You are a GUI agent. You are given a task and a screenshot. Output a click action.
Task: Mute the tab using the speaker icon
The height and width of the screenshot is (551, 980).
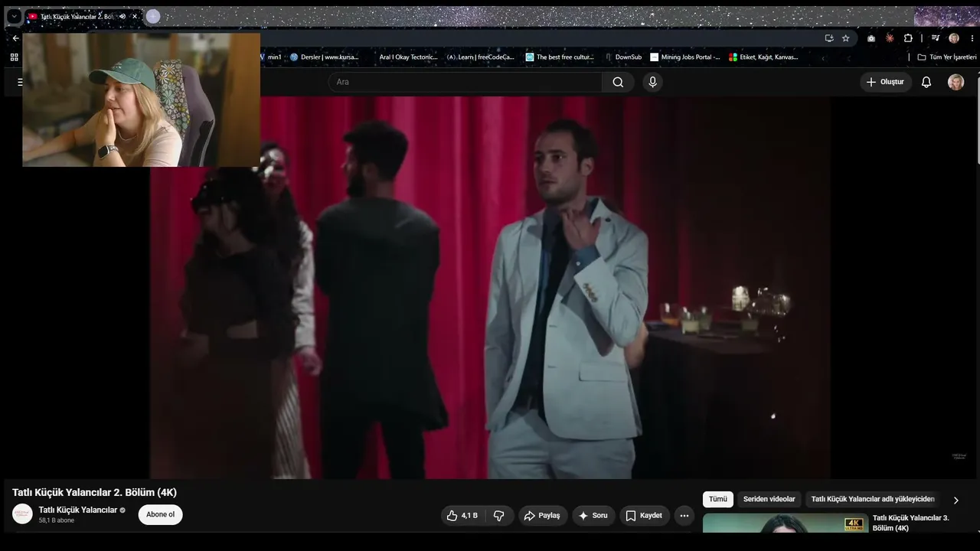click(x=122, y=16)
